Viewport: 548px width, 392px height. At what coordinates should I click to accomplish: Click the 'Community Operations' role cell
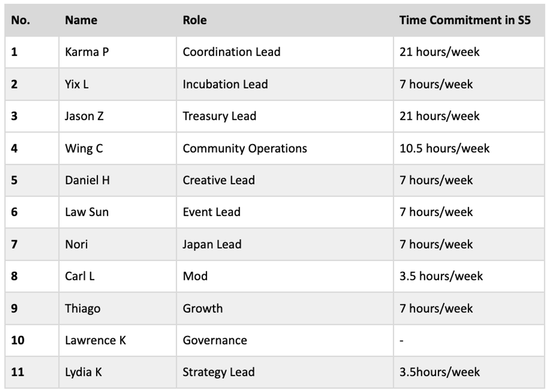coord(245,148)
